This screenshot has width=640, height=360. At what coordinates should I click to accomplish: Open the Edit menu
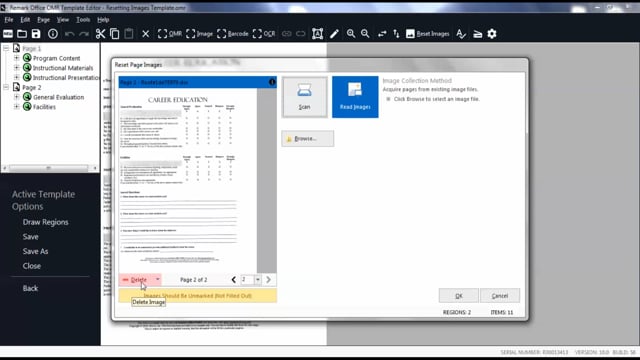click(x=25, y=20)
